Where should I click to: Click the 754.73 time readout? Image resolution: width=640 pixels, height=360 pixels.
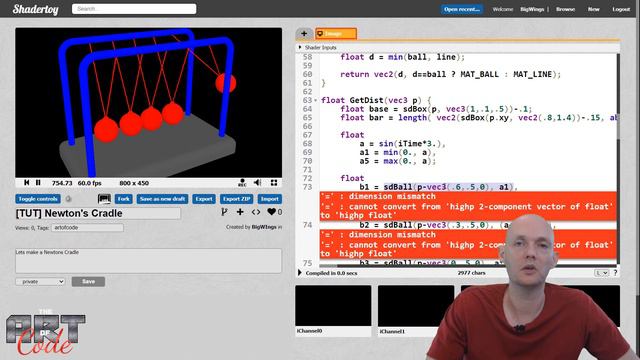tap(62, 183)
